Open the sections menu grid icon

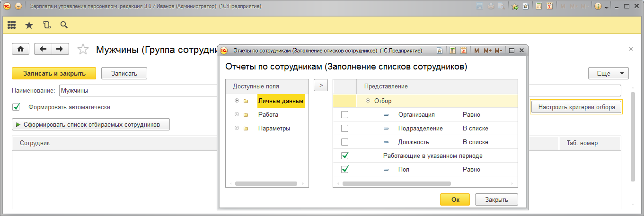point(12,25)
